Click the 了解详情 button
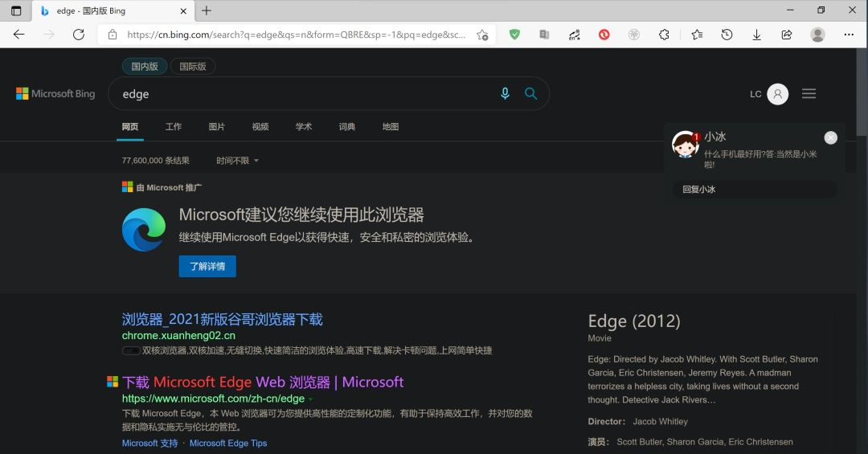The width and height of the screenshot is (868, 454). pos(207,266)
